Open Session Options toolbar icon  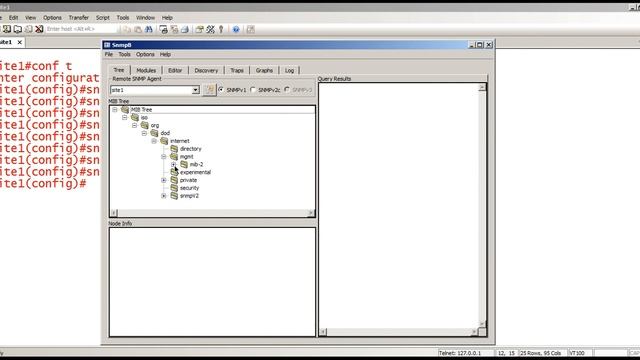200,29
